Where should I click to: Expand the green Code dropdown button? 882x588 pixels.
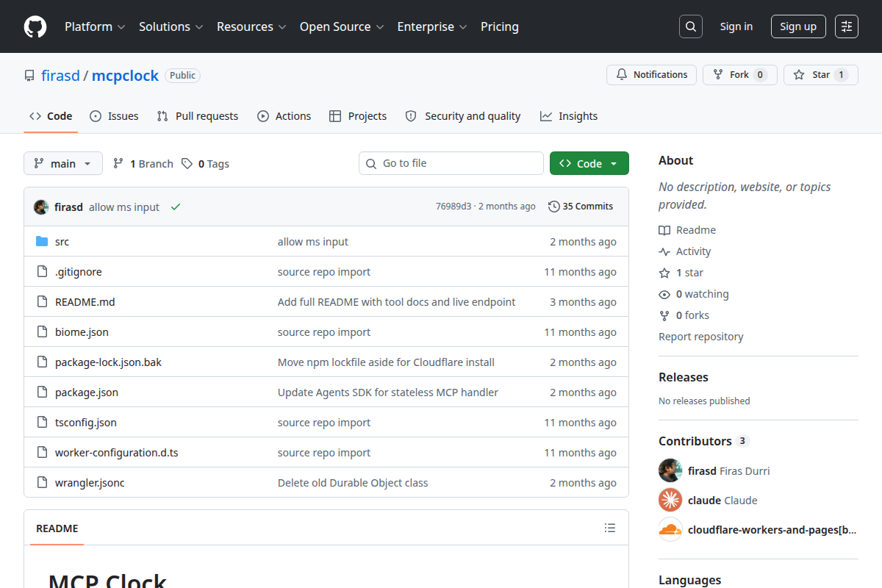[x=589, y=163]
